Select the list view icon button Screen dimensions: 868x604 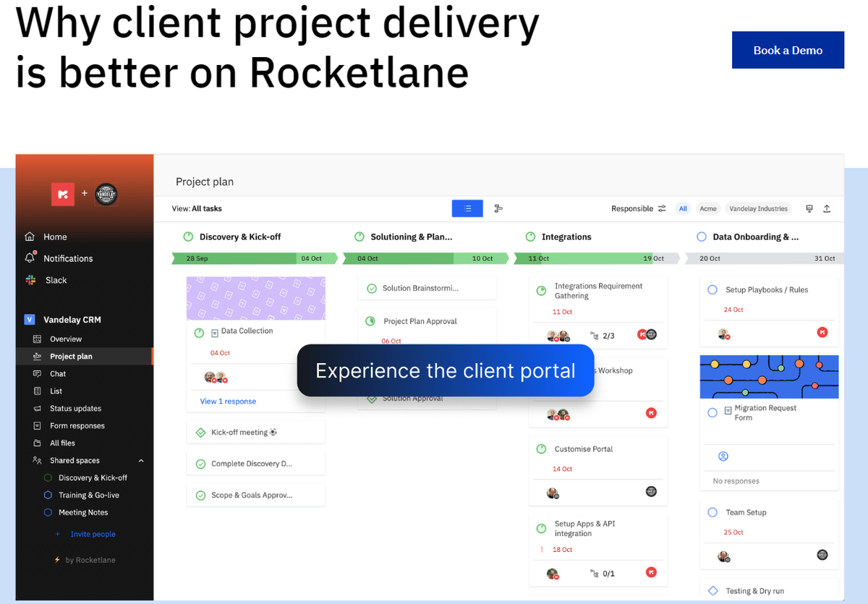pos(467,208)
